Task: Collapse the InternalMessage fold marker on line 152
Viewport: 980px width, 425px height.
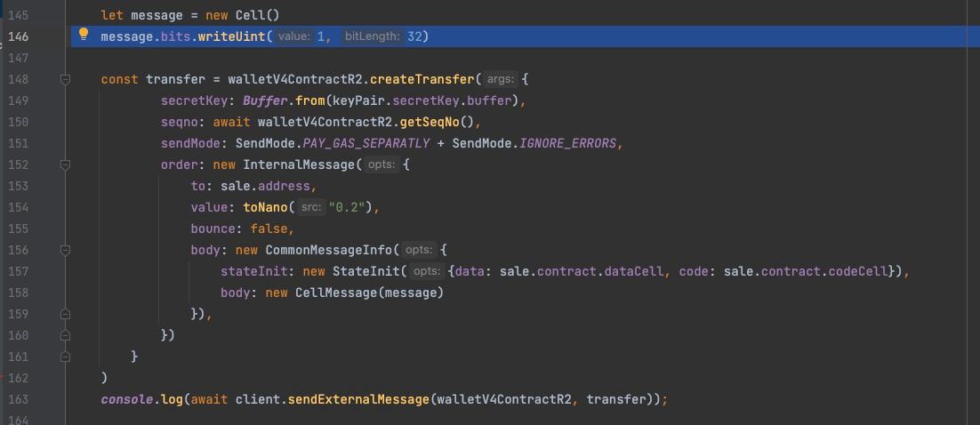Action: 65,164
